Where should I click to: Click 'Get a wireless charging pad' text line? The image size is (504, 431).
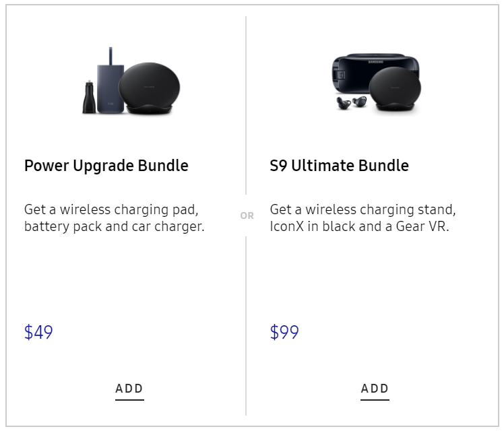click(x=111, y=209)
